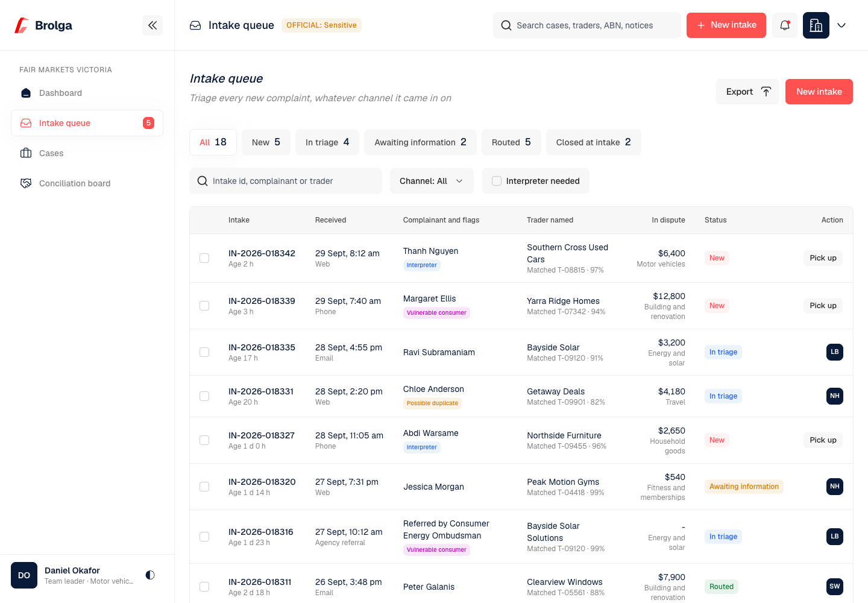The width and height of the screenshot is (868, 603).
Task: Select row IN-2026-018335 checkbox
Action: (204, 352)
